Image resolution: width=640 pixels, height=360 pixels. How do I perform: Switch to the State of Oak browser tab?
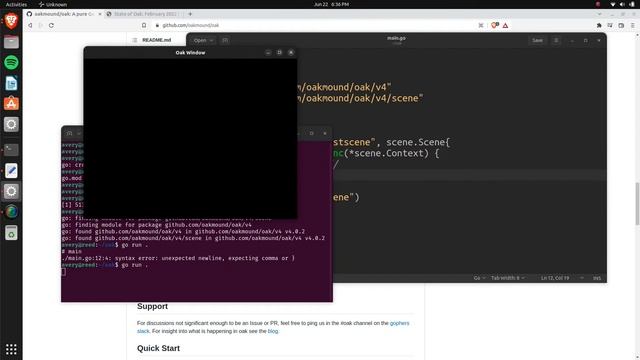pos(144,14)
